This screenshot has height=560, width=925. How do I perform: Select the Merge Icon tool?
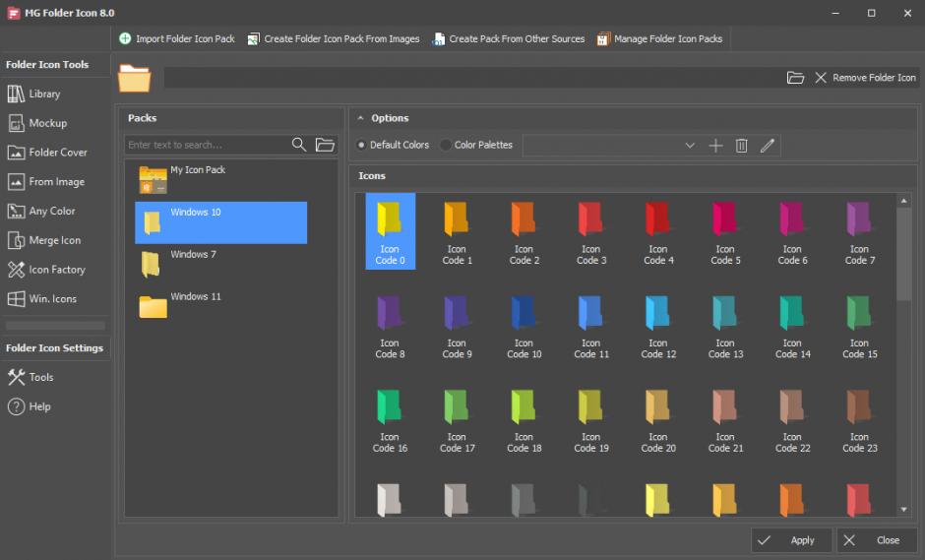pyautogui.click(x=54, y=240)
